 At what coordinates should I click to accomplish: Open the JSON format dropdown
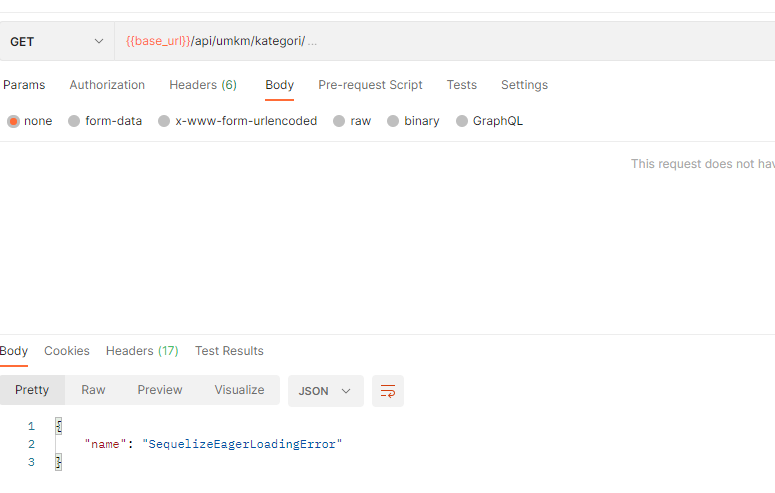point(326,391)
